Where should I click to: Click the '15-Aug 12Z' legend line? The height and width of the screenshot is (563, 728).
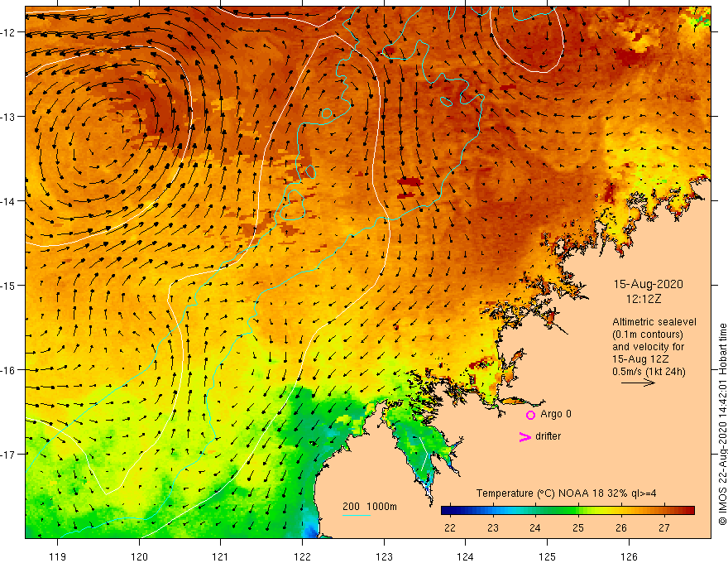[x=640, y=359]
